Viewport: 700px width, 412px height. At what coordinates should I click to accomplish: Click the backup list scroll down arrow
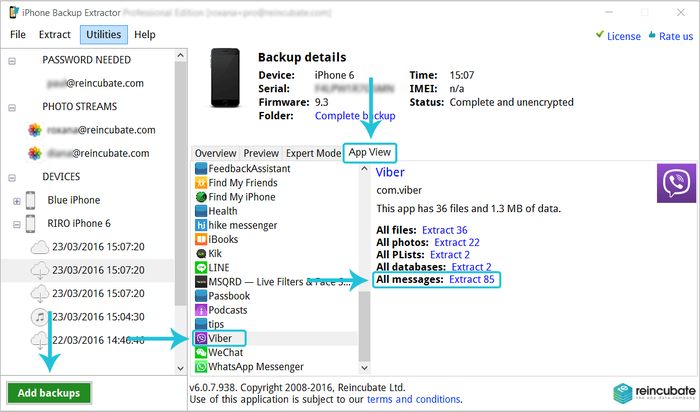point(180,368)
